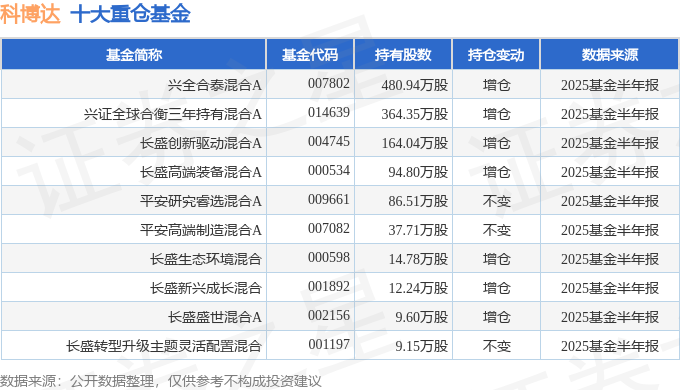Image resolution: width=680 pixels, height=390 pixels.
Task: Select the 兴全合泰混合A fund name
Action: point(215,85)
